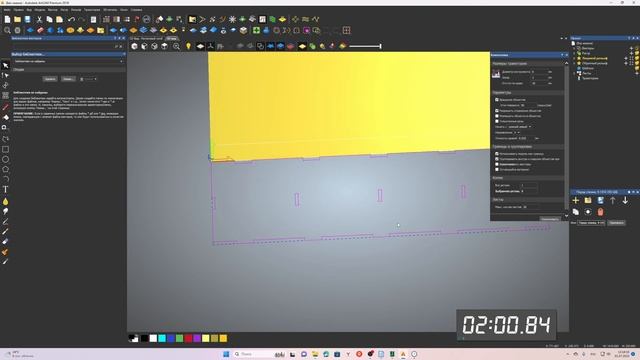This screenshot has width=640, height=360.
Task: Expand the Лицевой рельеф node in project tree
Action: point(574,58)
